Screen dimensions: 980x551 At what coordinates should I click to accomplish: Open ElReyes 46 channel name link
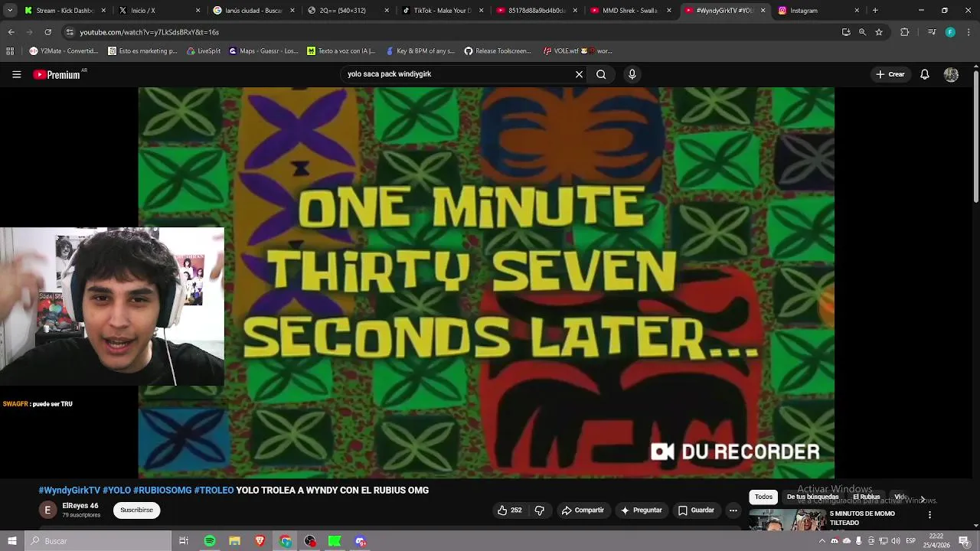pyautogui.click(x=80, y=506)
